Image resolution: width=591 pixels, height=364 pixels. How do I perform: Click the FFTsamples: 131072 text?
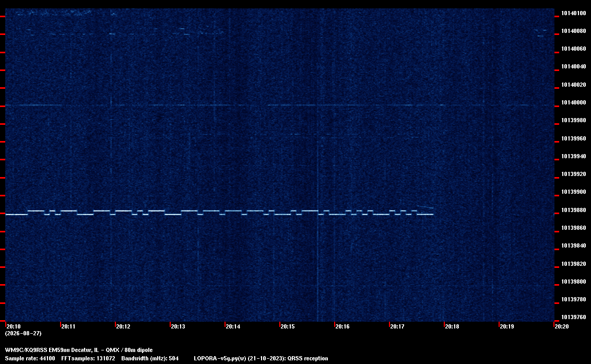click(x=88, y=358)
